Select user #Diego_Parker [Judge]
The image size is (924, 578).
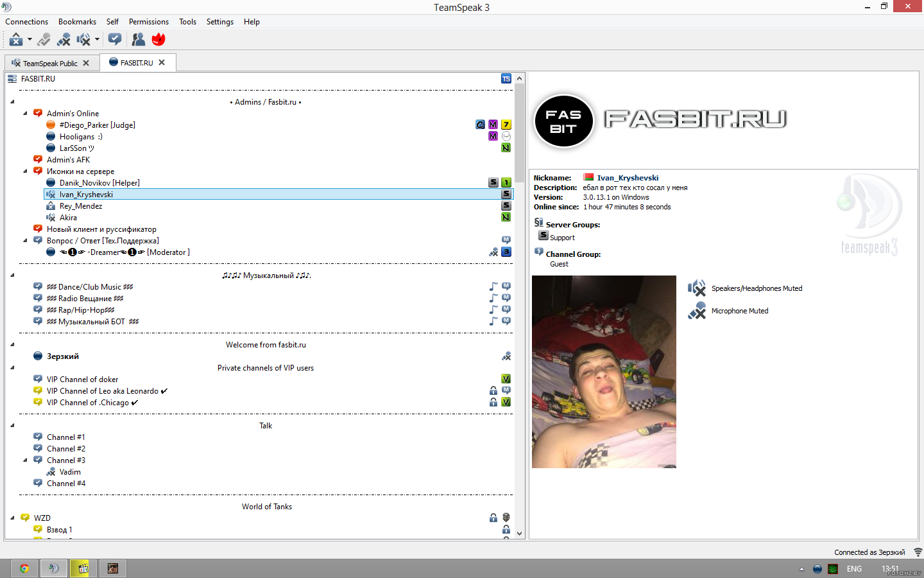[97, 125]
